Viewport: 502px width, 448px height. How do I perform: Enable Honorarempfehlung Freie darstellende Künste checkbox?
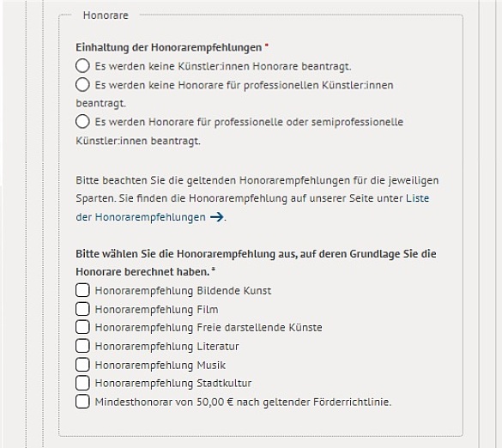[x=82, y=327]
